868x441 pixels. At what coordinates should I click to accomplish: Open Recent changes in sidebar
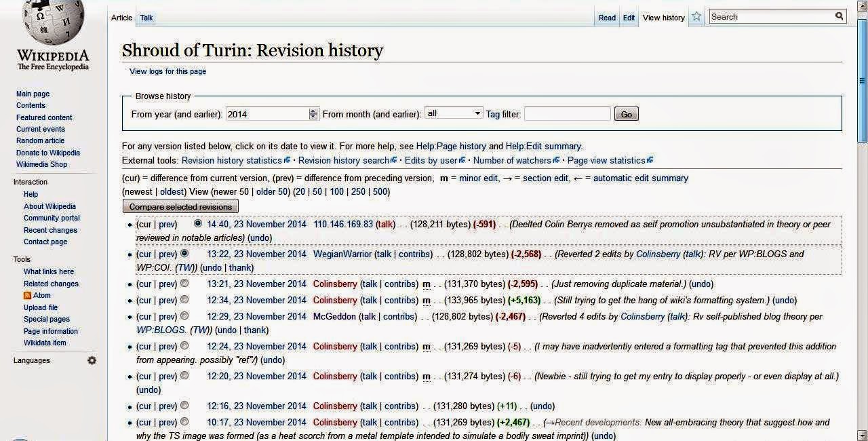point(50,230)
